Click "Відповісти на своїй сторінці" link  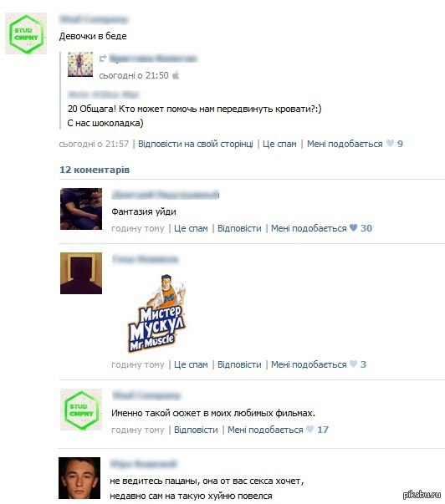[196, 144]
